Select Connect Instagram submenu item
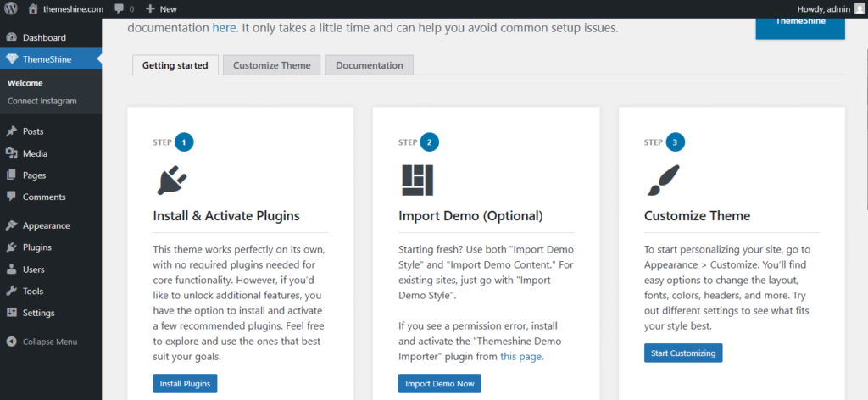Screen dimensions: 868x400 (x=42, y=101)
